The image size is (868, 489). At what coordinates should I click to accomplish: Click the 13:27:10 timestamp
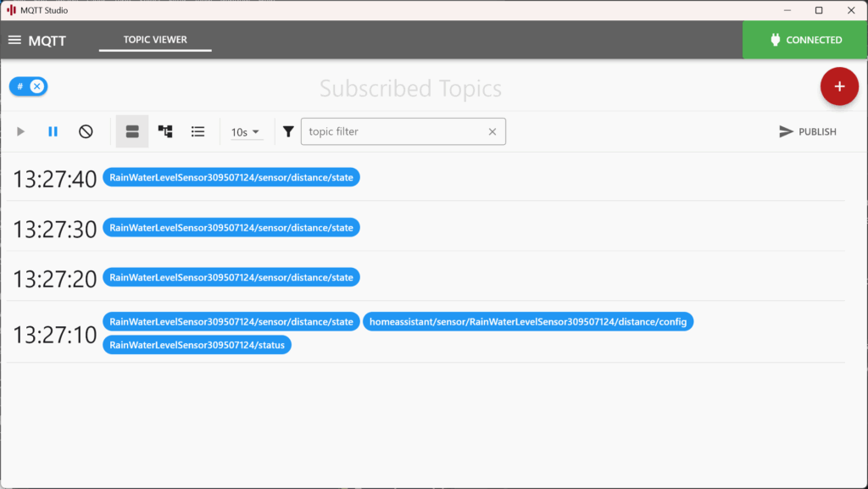point(55,336)
